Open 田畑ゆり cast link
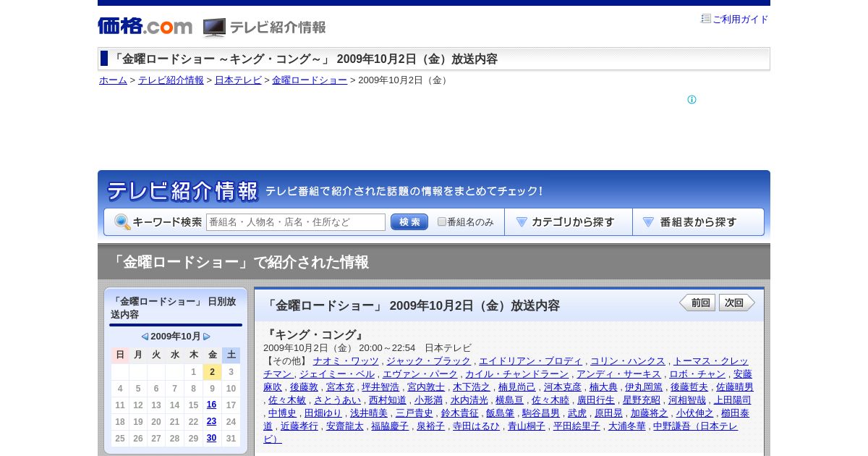This screenshot has width=868, height=456. point(323,413)
